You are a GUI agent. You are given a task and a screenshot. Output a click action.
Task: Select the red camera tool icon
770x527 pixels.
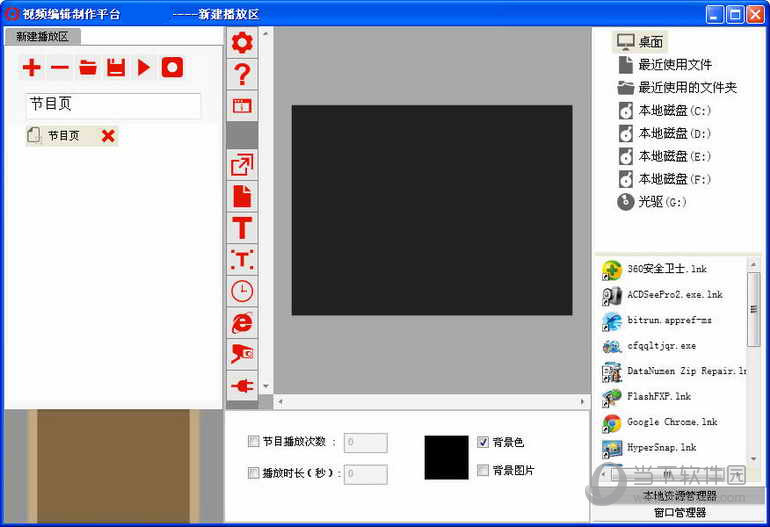242,353
